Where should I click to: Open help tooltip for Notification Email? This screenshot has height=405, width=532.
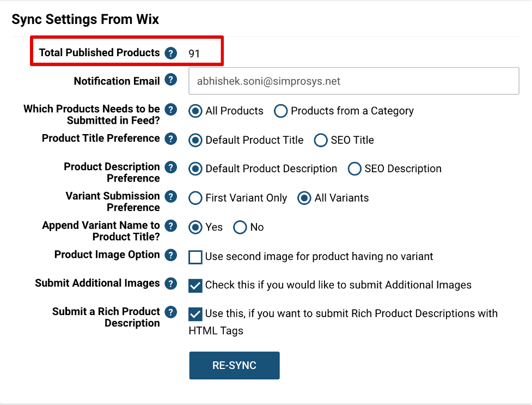(x=170, y=80)
